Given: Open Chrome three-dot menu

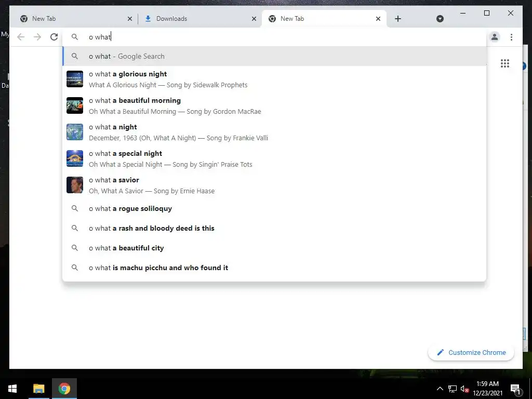Looking at the screenshot, I should pos(511,37).
